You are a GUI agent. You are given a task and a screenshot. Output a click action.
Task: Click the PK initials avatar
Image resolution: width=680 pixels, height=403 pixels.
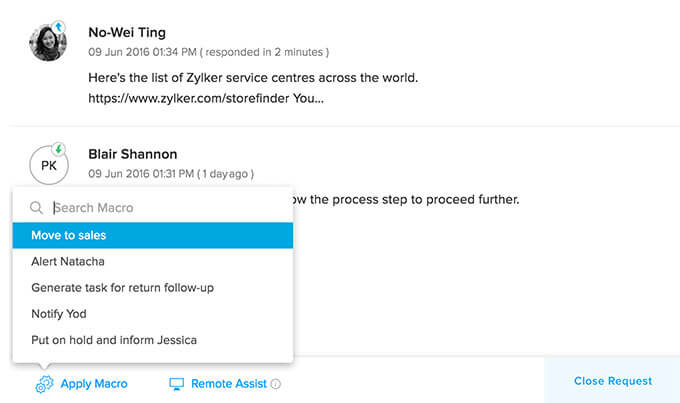[48, 165]
